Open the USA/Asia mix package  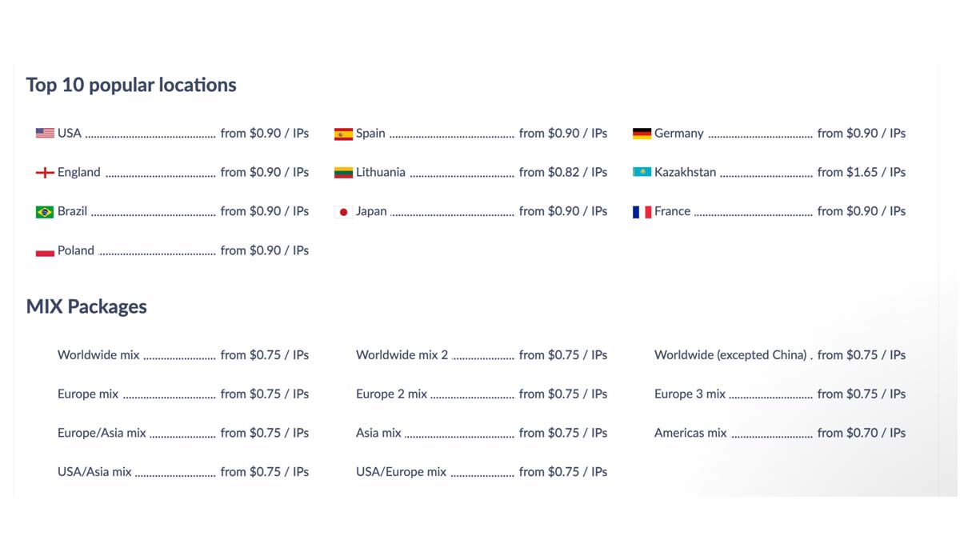click(x=94, y=473)
